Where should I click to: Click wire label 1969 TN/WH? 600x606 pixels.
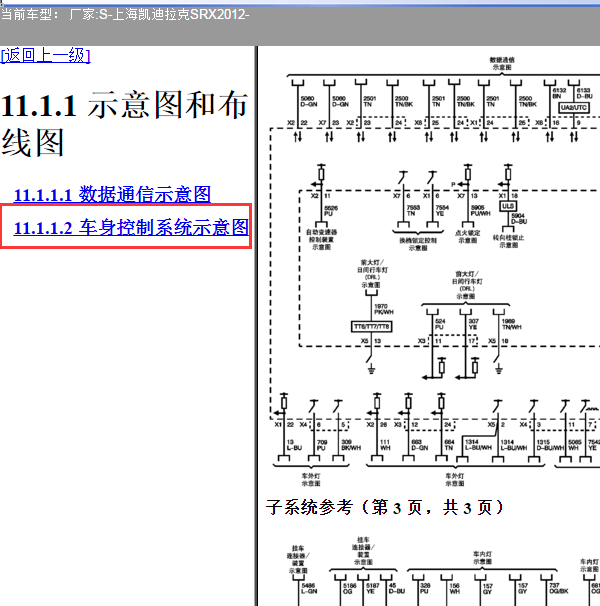pyautogui.click(x=511, y=324)
